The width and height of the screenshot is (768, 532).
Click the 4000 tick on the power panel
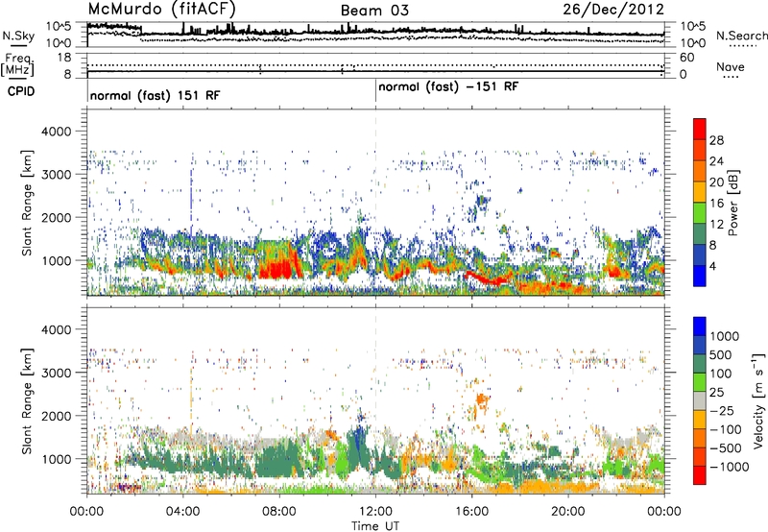(57, 132)
